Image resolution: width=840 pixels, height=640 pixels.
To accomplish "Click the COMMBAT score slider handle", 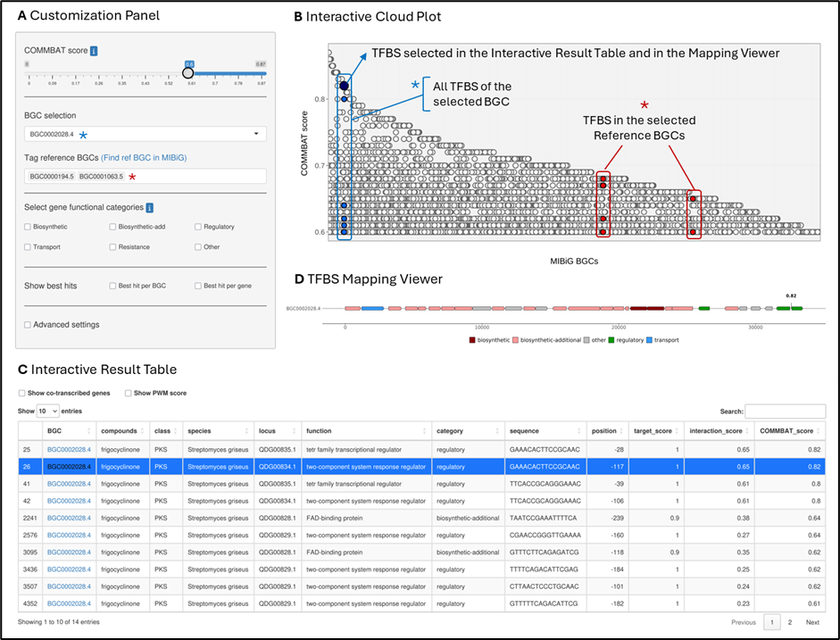I will (x=188, y=72).
